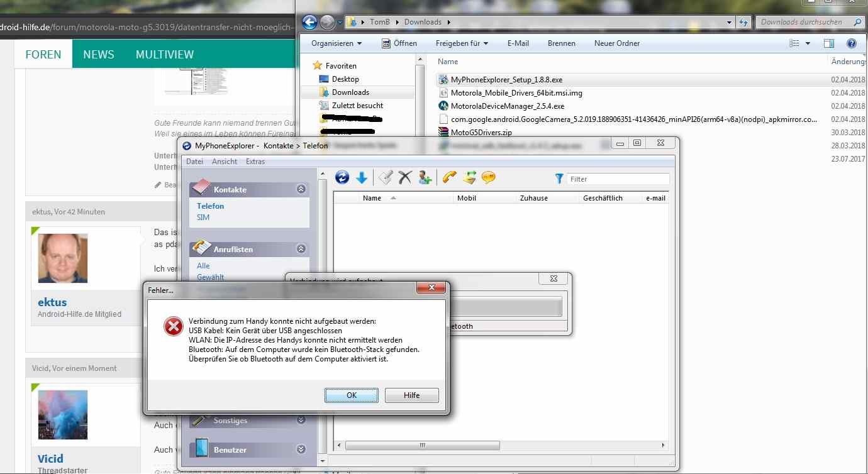
Task: Click the Favoriten star icon
Action: pyautogui.click(x=318, y=65)
